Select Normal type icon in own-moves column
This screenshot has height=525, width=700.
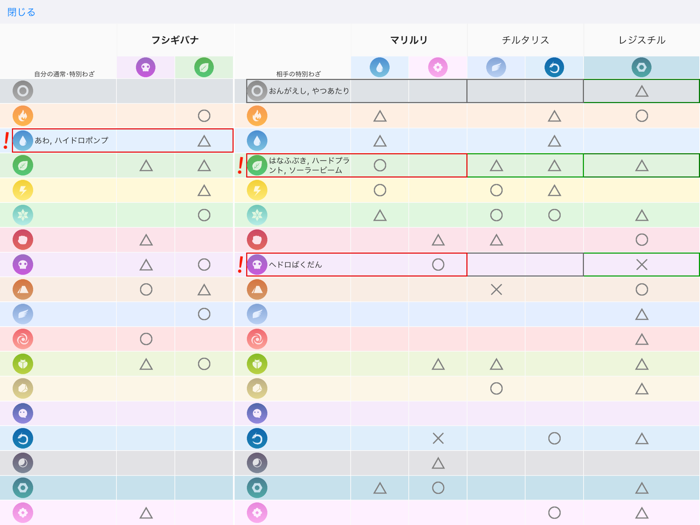pos(23,91)
